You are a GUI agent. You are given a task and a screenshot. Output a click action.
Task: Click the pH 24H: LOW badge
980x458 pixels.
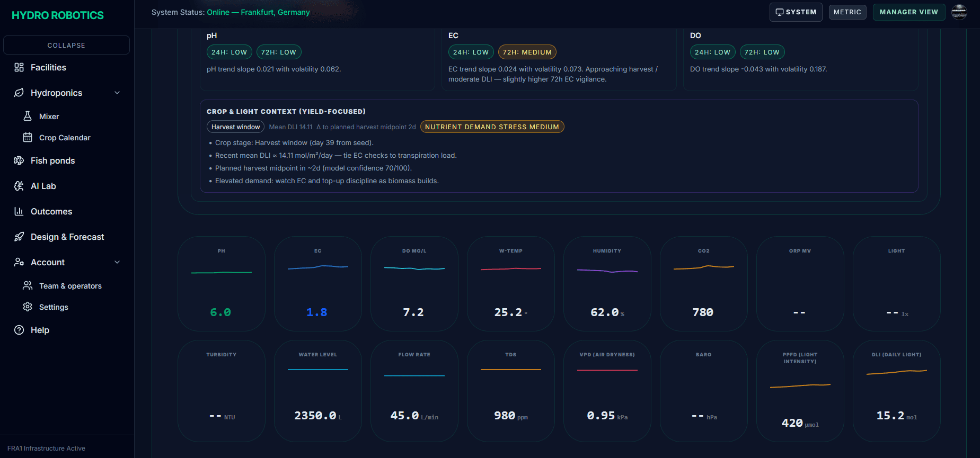(229, 52)
